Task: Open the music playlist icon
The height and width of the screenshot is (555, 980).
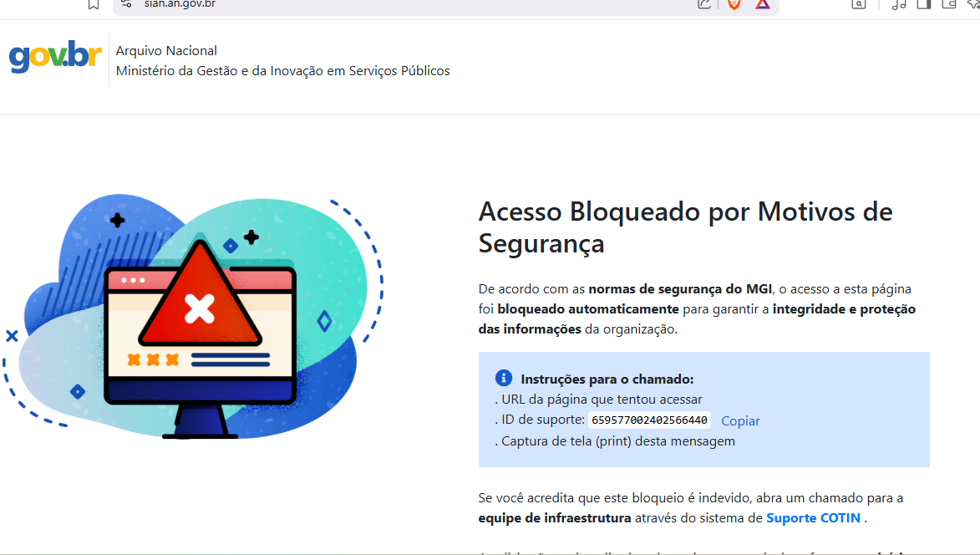Action: 899,4
